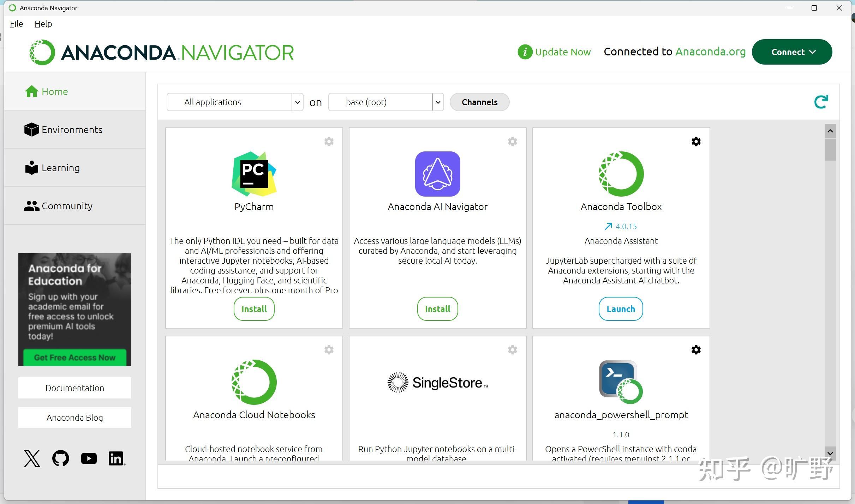Viewport: 855px width, 504px height.
Task: Click the refresh icon in applications panel
Action: [821, 102]
